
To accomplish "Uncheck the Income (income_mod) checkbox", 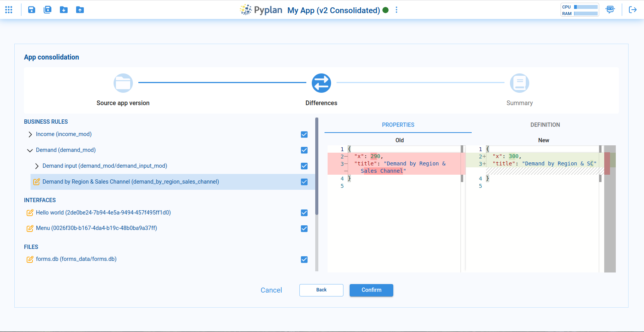I will (304, 135).
